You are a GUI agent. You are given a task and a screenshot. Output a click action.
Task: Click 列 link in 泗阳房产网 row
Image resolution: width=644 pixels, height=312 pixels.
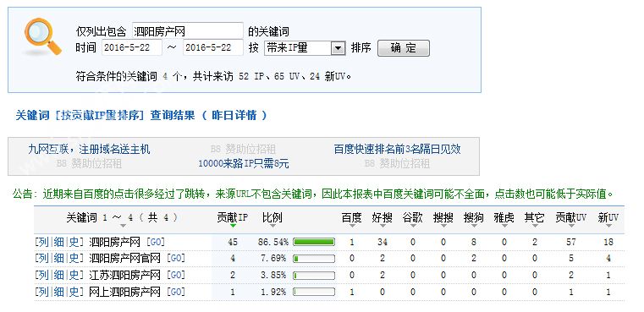[x=42, y=242]
